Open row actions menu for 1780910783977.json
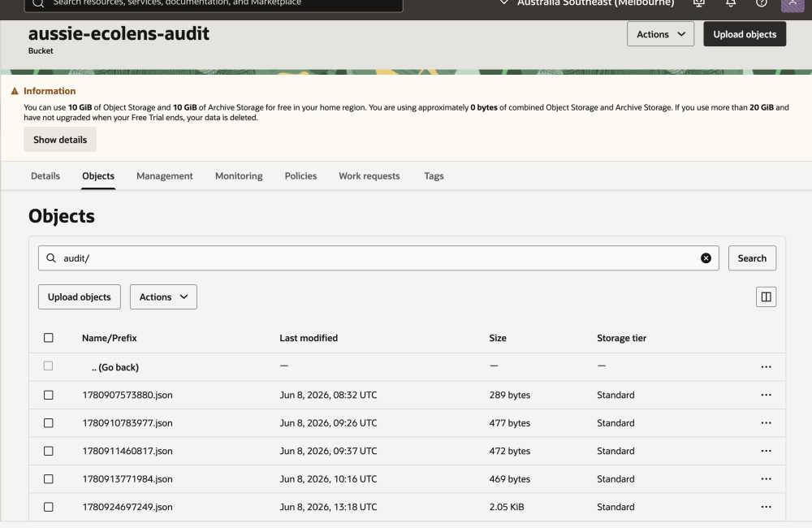The image size is (812, 528). pos(766,423)
